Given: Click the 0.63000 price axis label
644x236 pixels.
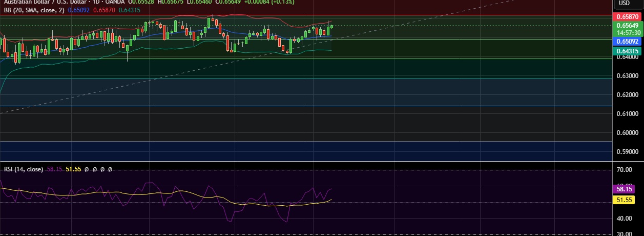Looking at the screenshot, I should tap(628, 76).
